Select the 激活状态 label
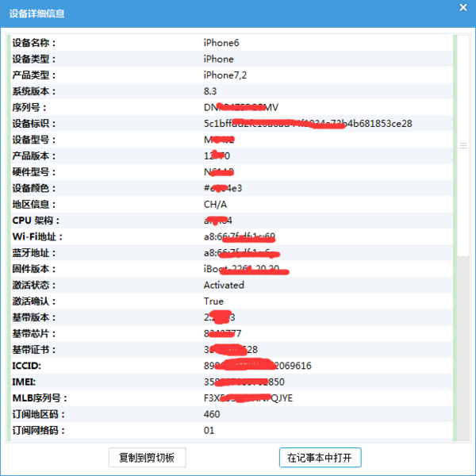 click(x=34, y=285)
